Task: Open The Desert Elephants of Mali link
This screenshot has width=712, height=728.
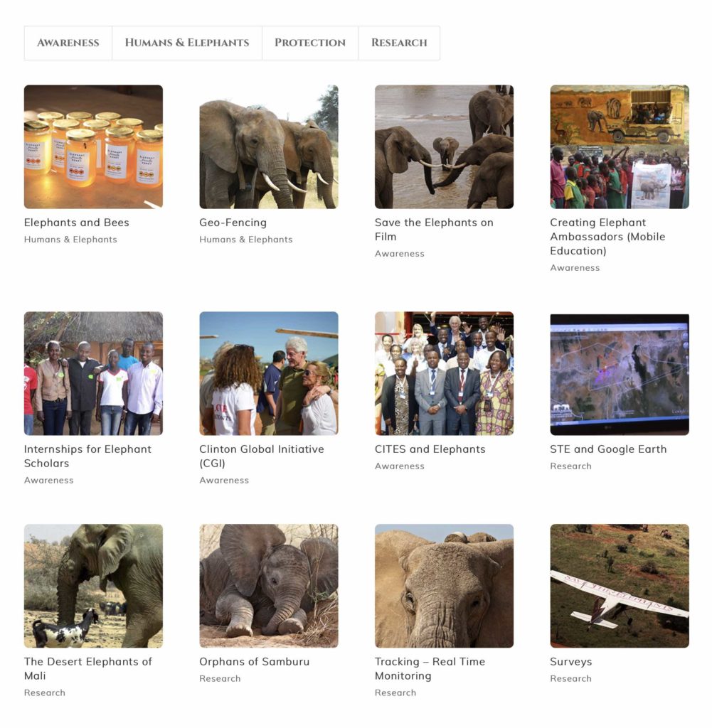Action: [x=87, y=668]
